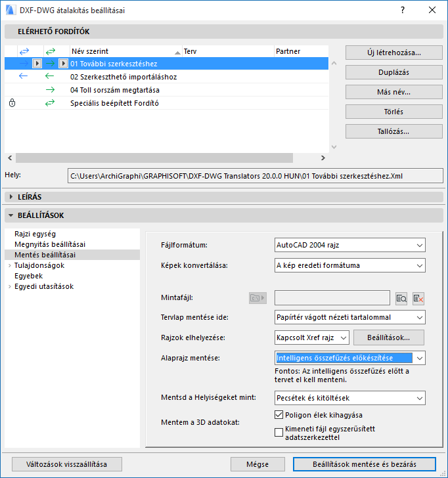The image size is (448, 478).
Task: Click blue left arrow of 02 Szerkeszthető importáláshoz
Action: coord(23,76)
